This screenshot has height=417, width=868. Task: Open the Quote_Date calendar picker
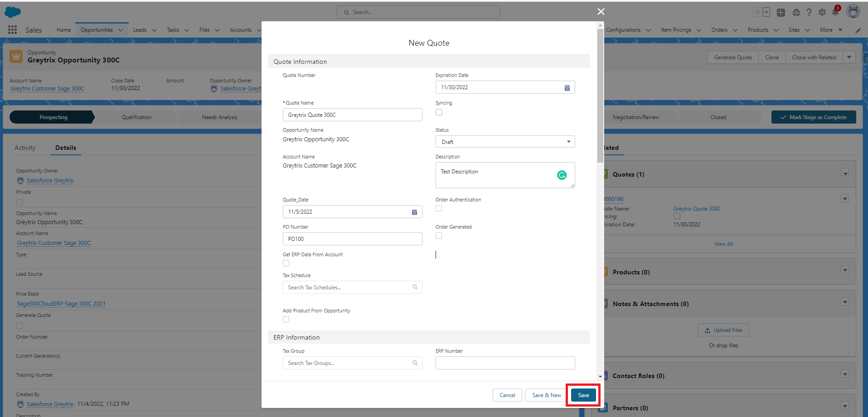414,212
